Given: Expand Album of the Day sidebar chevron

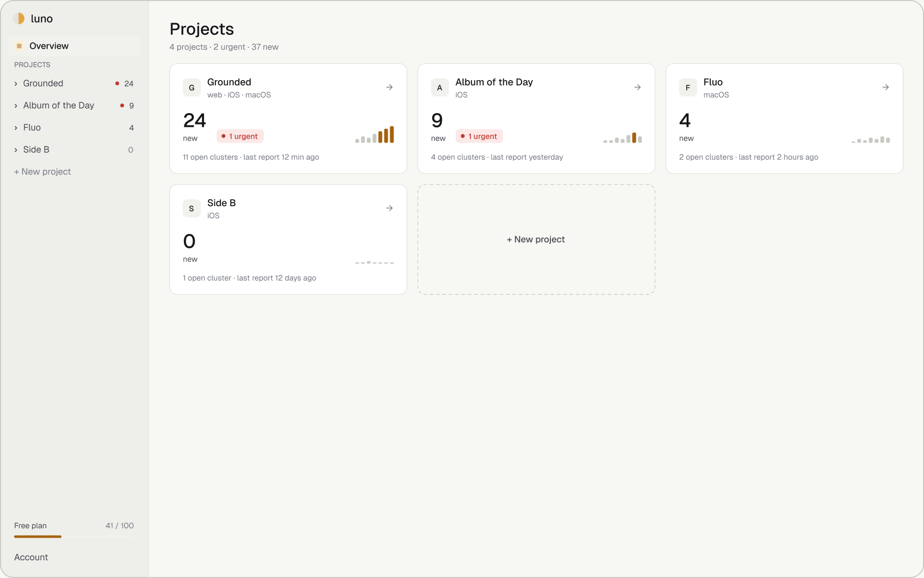Looking at the screenshot, I should pyautogui.click(x=16, y=106).
